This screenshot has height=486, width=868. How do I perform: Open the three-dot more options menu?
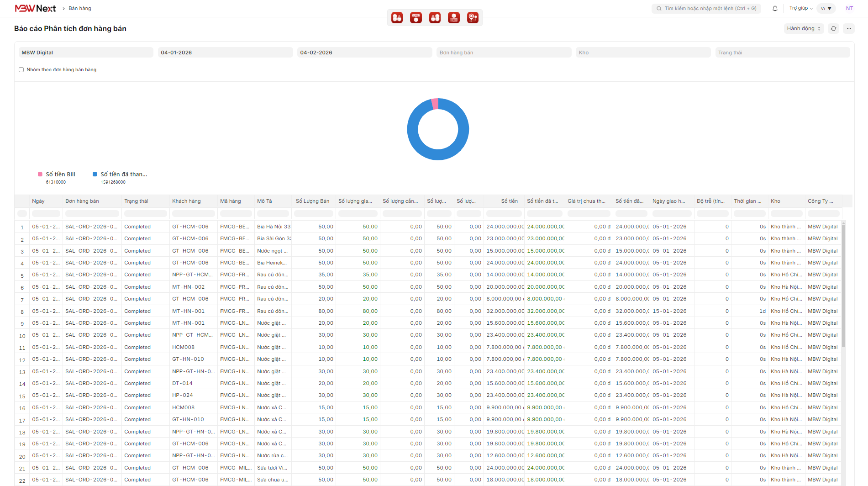[849, 28]
